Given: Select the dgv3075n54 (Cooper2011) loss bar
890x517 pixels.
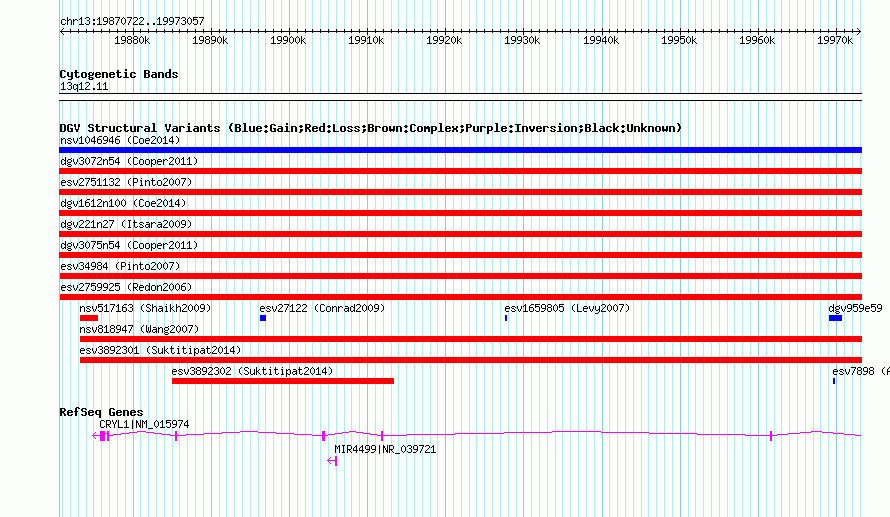Looking at the screenshot, I should coord(460,255).
